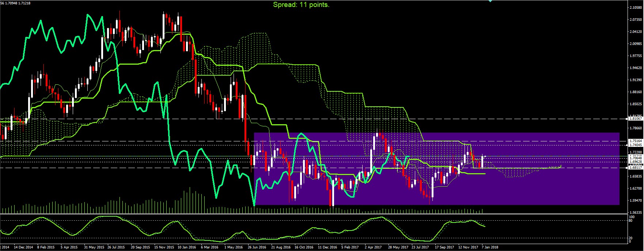Viewport: 644px width, 251px height.
Task: Click price scale value 1.94620
Action: point(636,68)
